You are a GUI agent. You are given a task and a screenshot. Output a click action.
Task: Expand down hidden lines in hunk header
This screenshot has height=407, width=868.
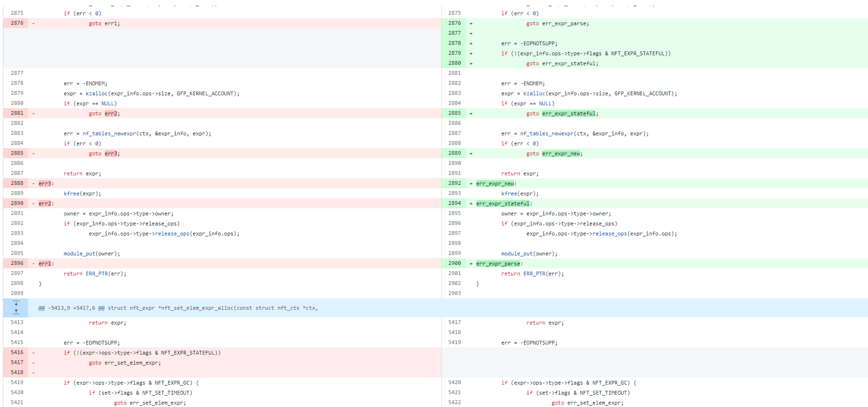(x=16, y=303)
